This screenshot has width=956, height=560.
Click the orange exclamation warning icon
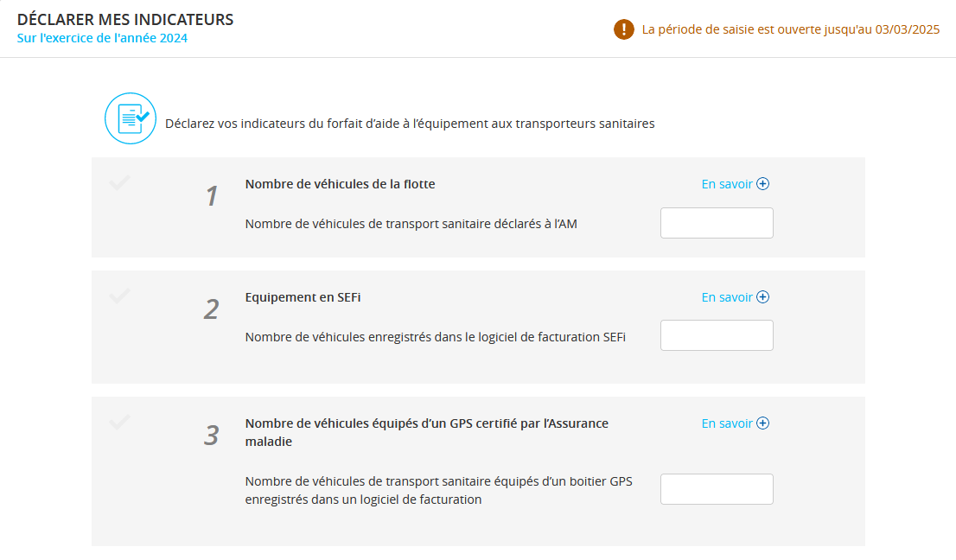[624, 29]
